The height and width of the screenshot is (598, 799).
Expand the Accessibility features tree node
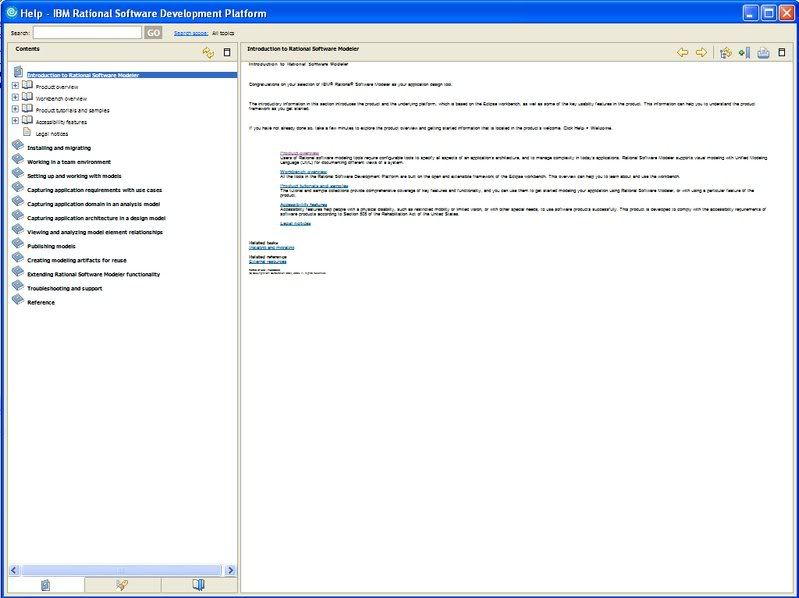[x=15, y=121]
